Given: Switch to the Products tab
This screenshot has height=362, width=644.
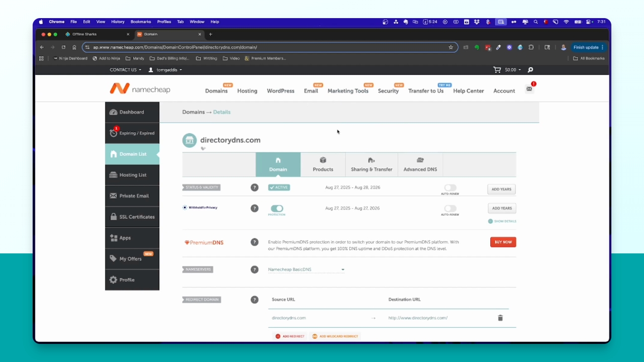Looking at the screenshot, I should [x=323, y=164].
